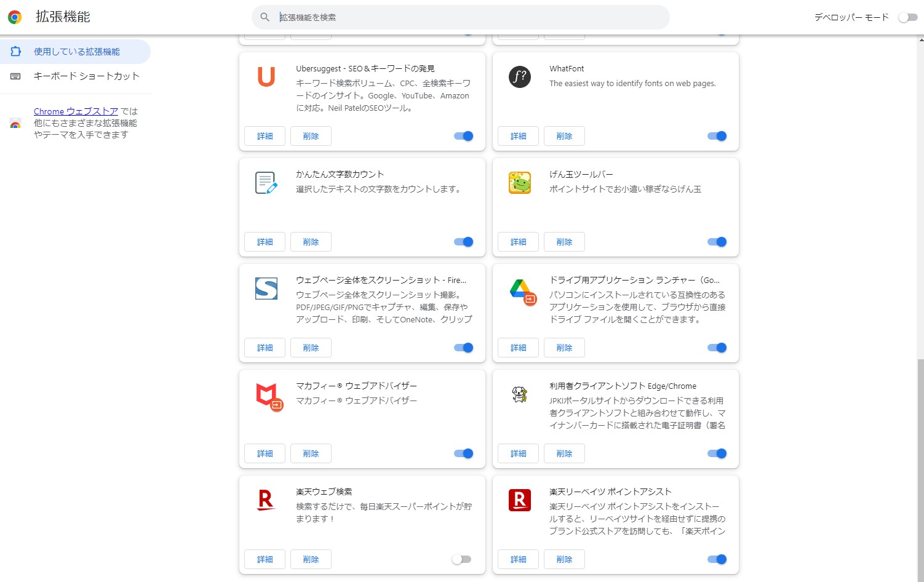Open 詳細 for 楽天ウェブ検索
Image resolution: width=924 pixels, height=582 pixels.
click(x=265, y=559)
